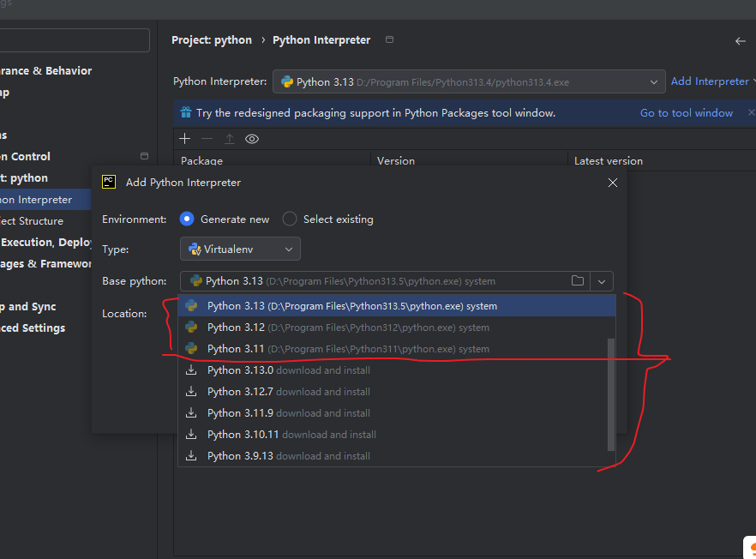
Task: Choose Python 3.10.11 download and install
Action: click(x=393, y=434)
